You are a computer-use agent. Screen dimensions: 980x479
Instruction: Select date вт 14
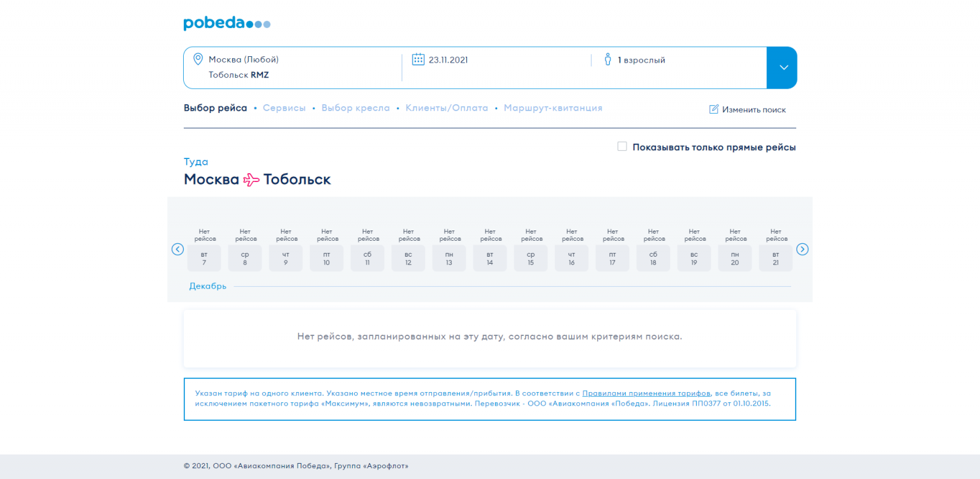click(x=490, y=258)
